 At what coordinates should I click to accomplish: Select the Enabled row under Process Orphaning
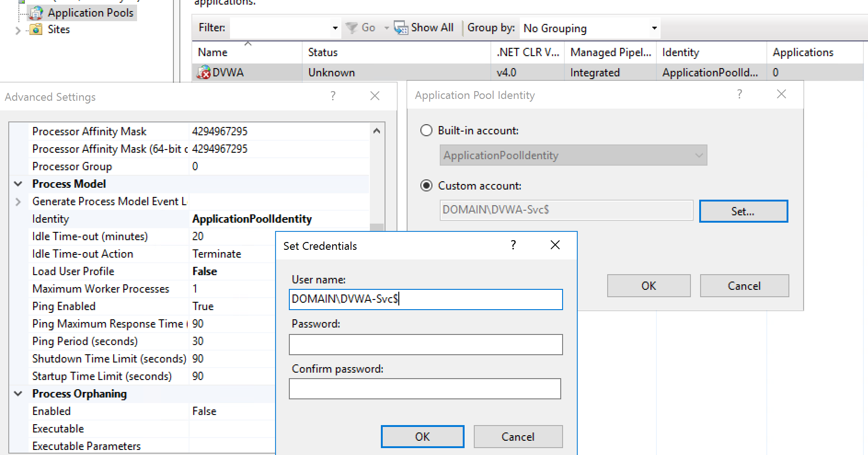coord(152,411)
